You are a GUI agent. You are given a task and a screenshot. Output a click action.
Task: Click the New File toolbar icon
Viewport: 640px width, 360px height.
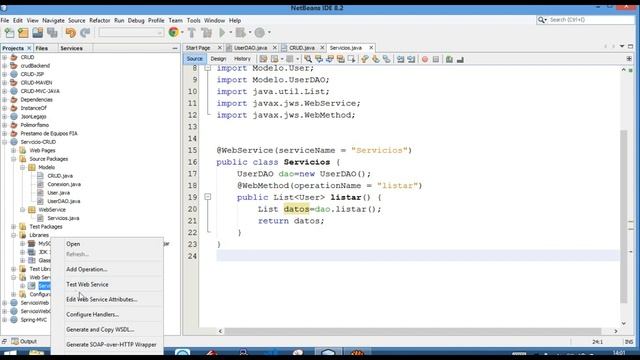click(9, 33)
